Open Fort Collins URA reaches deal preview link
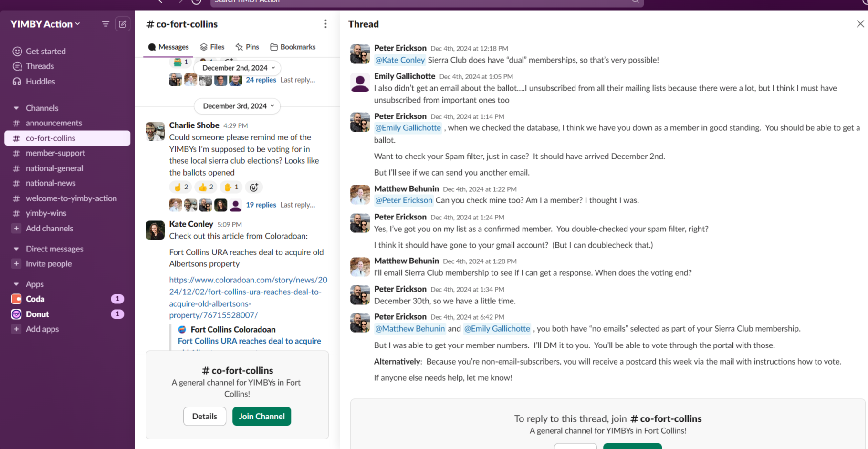 249,341
